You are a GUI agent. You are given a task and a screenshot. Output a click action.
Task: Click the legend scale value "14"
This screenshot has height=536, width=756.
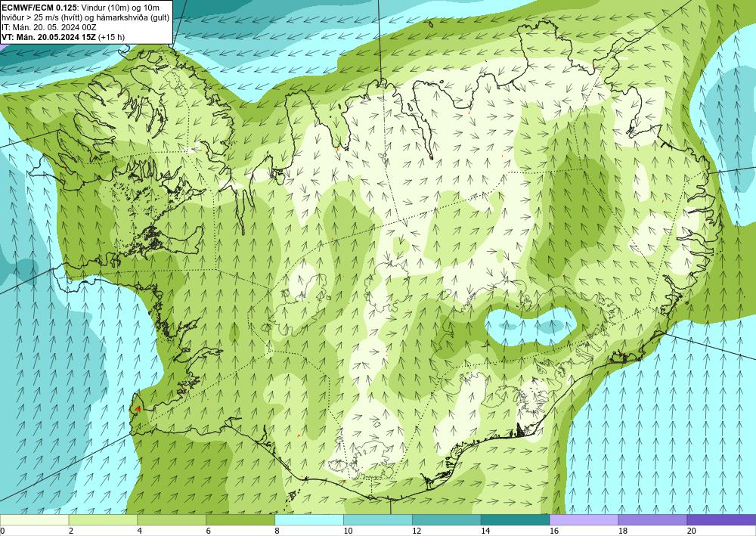coord(485,531)
